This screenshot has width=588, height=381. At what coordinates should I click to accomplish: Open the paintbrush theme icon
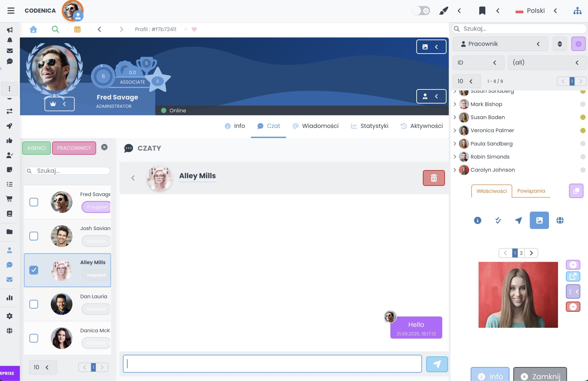pyautogui.click(x=444, y=11)
